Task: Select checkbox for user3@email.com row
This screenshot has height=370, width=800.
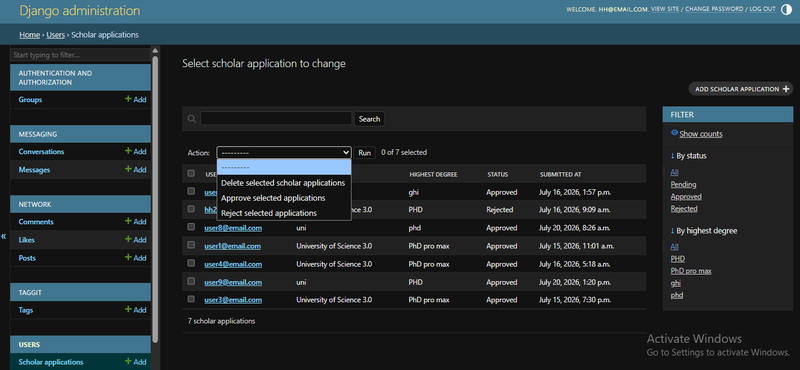Action: (x=191, y=299)
